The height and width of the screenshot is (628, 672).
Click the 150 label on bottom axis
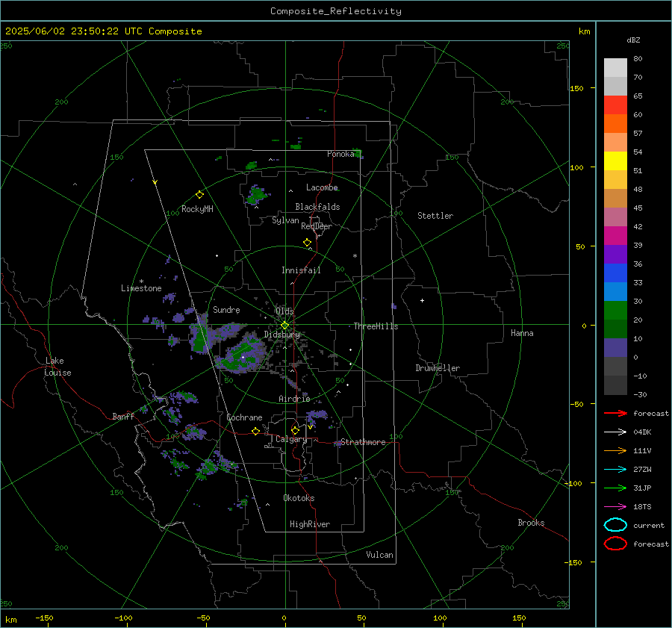click(x=519, y=618)
